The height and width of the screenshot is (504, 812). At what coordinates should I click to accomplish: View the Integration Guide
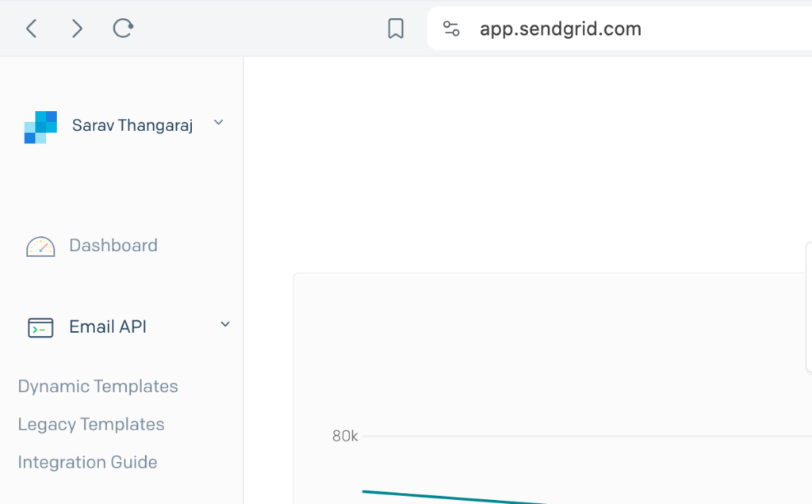(x=87, y=462)
